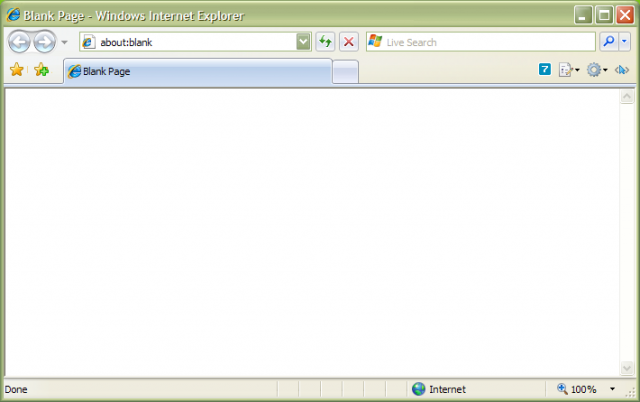Close the Internet Explorer window
This screenshot has height=402, width=640.
coord(625,16)
